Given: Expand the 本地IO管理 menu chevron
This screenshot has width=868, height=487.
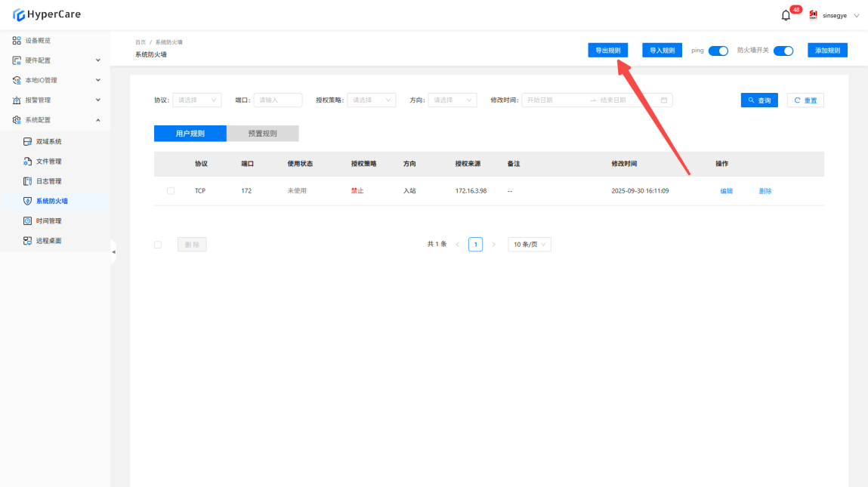Looking at the screenshot, I should click(98, 80).
